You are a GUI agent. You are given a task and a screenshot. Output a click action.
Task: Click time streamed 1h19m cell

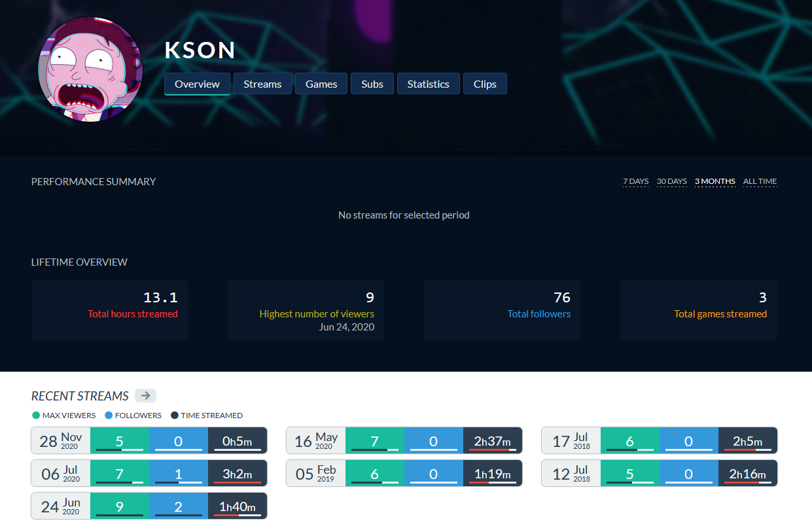click(x=493, y=473)
